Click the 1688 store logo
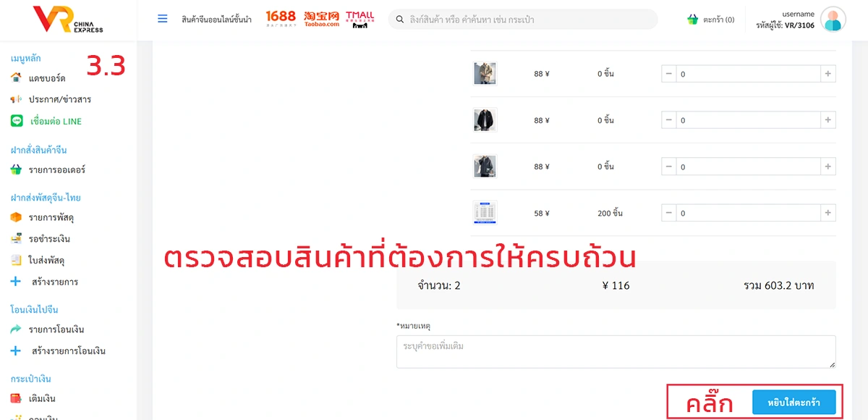 click(x=281, y=18)
